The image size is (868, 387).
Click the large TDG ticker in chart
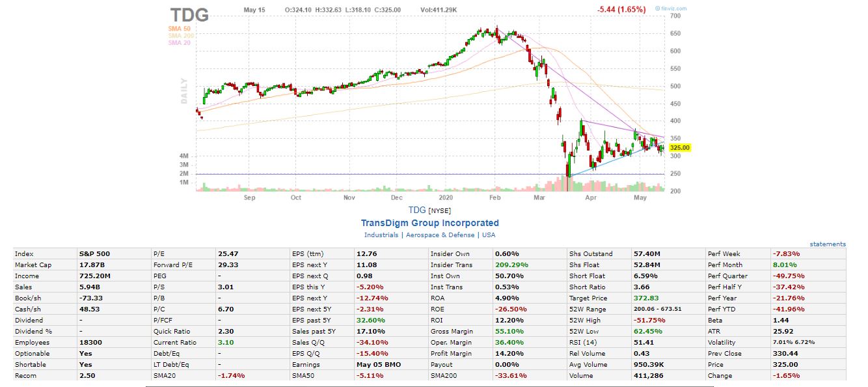coord(189,14)
